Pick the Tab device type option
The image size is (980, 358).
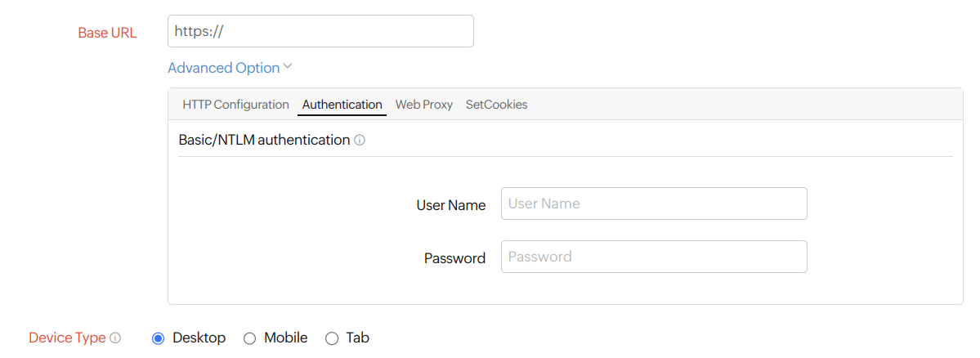[332, 338]
